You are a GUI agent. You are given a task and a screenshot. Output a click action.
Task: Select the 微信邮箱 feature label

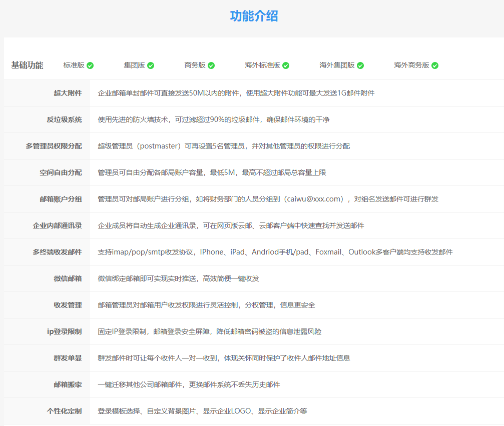pos(68,278)
